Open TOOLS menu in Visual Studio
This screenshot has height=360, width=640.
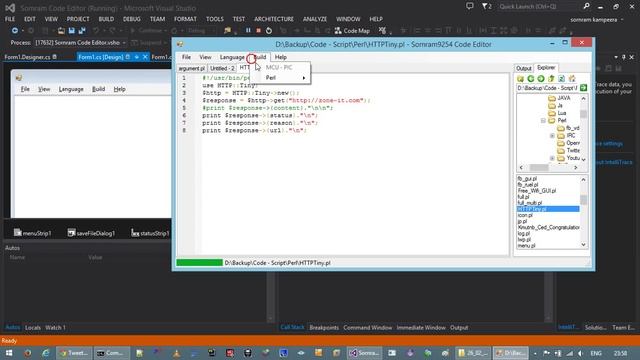[215, 19]
